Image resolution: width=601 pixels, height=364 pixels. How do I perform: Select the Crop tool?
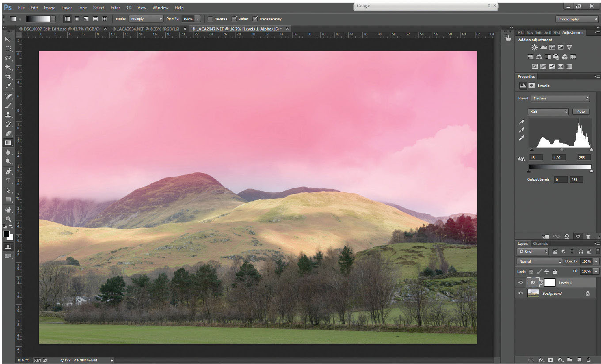[8, 76]
